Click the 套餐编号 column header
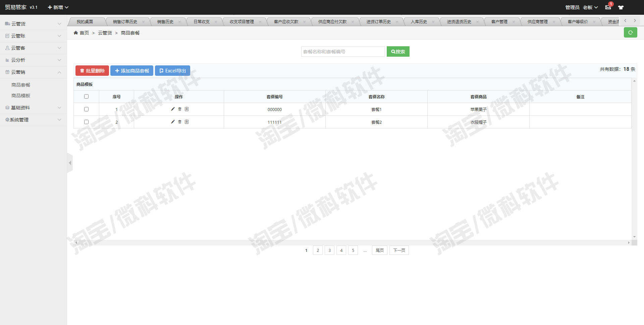The image size is (644, 325). coord(275,97)
